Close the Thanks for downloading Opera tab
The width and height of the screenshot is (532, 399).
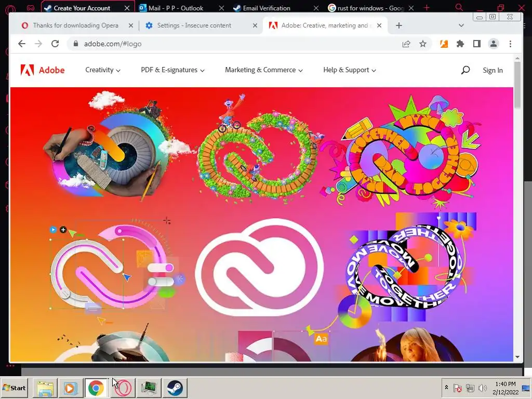tap(131, 25)
